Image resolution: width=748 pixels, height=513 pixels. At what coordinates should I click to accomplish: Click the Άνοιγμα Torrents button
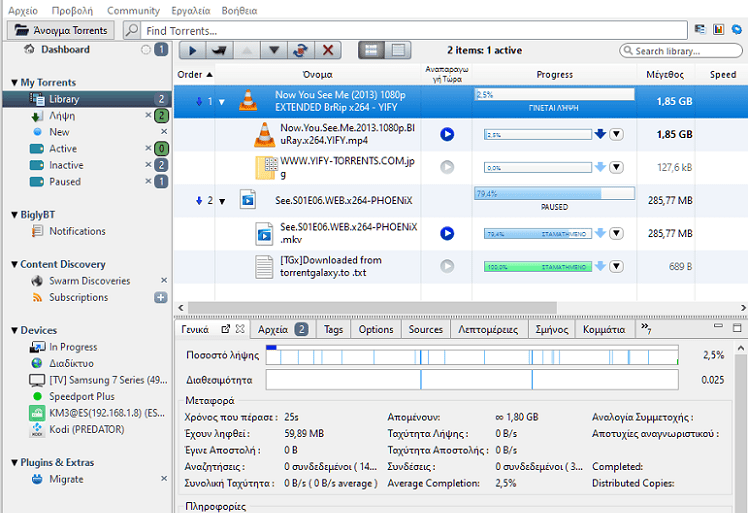tap(61, 30)
